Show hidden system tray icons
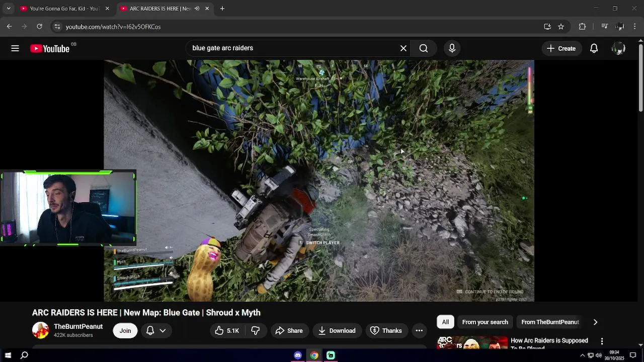 click(x=583, y=355)
